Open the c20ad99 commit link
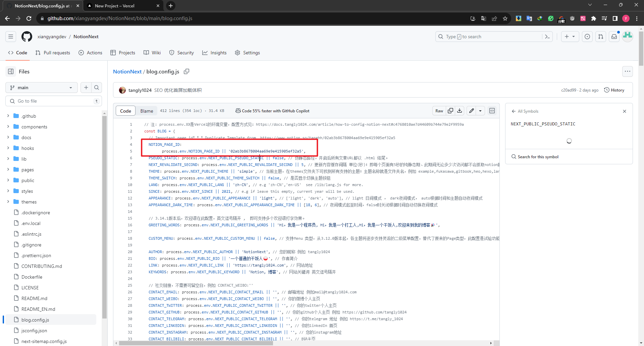Image resolution: width=644 pixels, height=346 pixels. [569, 90]
